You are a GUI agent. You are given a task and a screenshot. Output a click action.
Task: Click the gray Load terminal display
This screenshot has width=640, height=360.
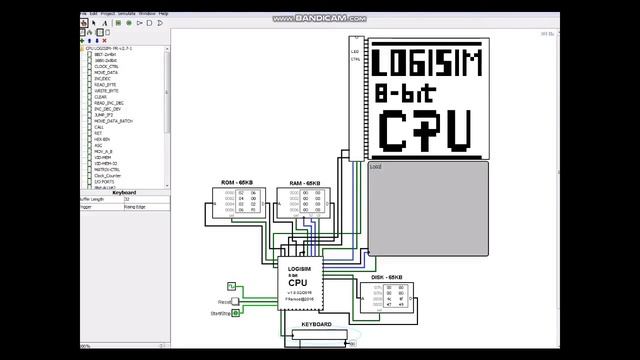coord(428,209)
